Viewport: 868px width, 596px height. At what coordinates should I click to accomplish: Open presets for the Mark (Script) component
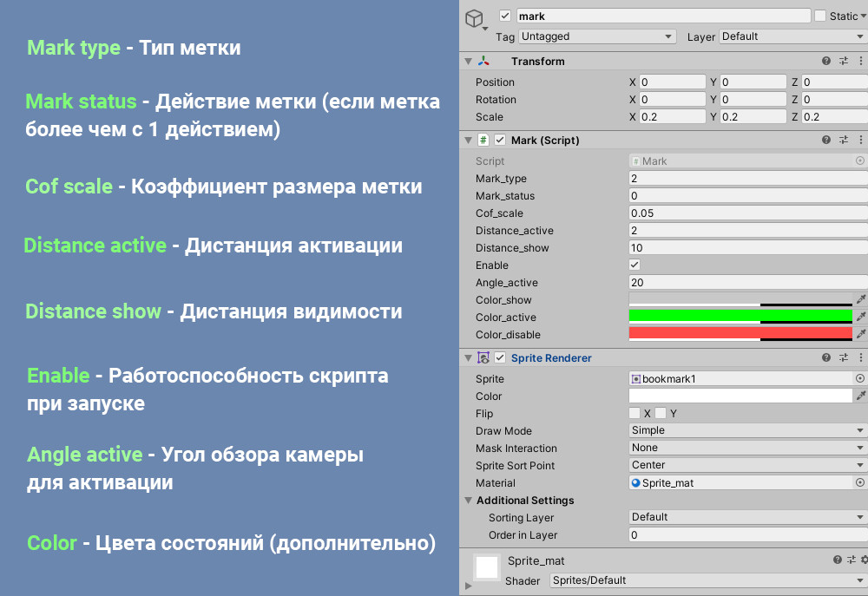point(844,141)
